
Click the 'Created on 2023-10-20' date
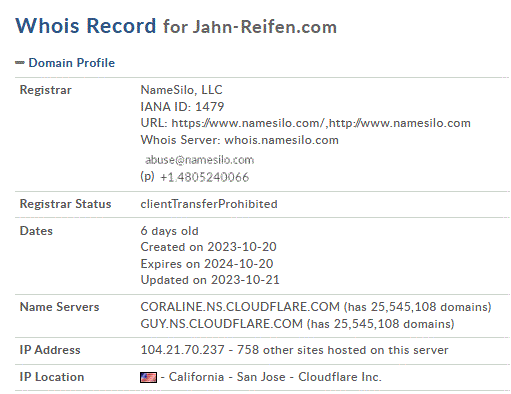(x=208, y=247)
